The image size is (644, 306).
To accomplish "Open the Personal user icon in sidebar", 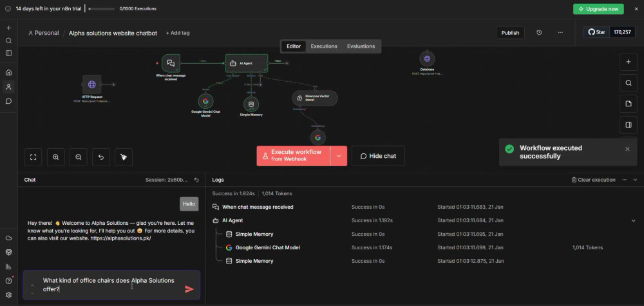I will pos(8,87).
